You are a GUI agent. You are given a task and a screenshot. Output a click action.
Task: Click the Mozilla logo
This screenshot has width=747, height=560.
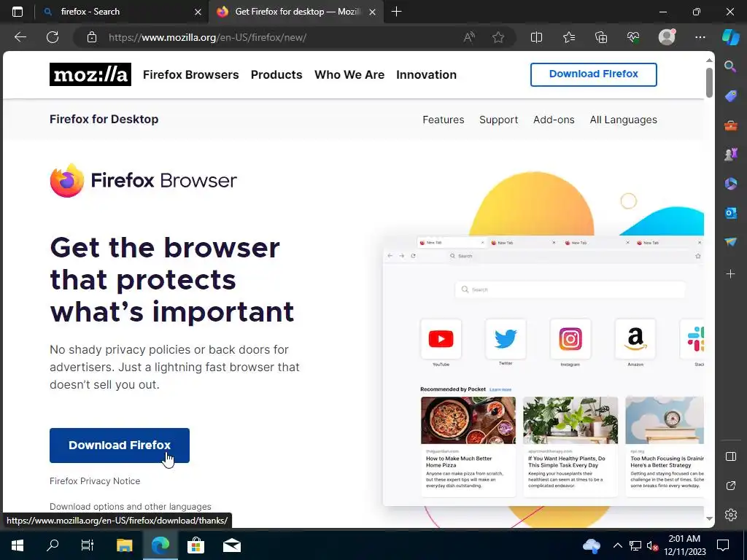click(x=90, y=74)
